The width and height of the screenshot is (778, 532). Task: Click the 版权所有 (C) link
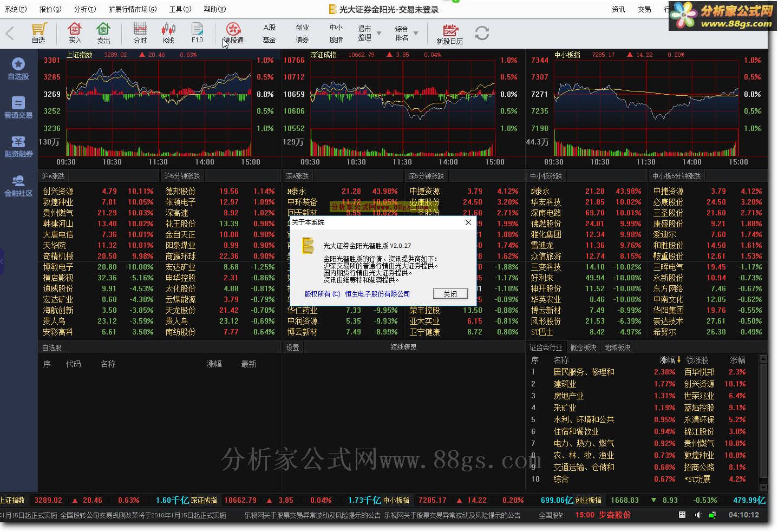pyautogui.click(x=323, y=294)
